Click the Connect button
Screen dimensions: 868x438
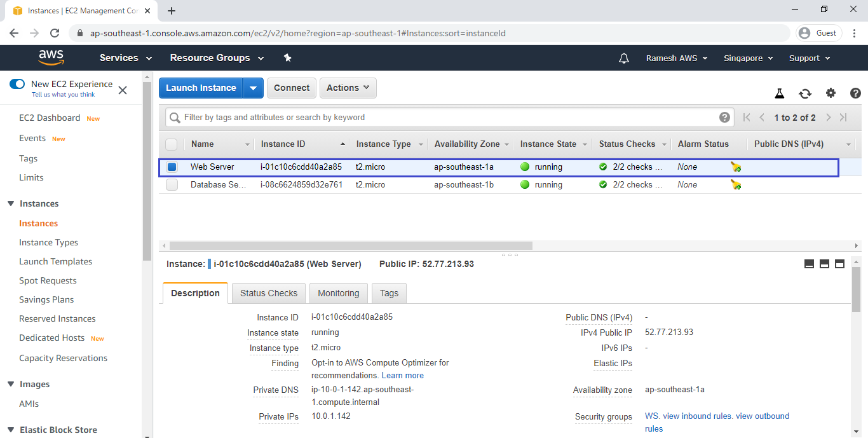coord(292,88)
